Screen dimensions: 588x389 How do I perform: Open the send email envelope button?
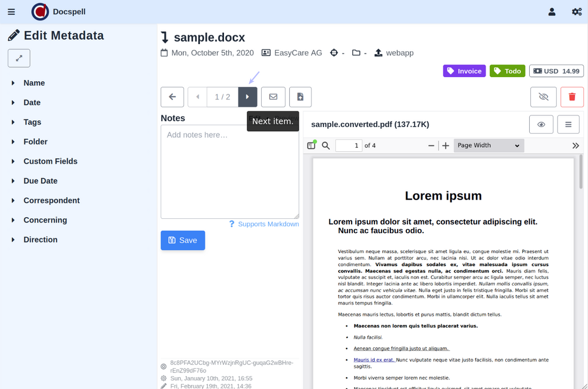click(x=273, y=97)
